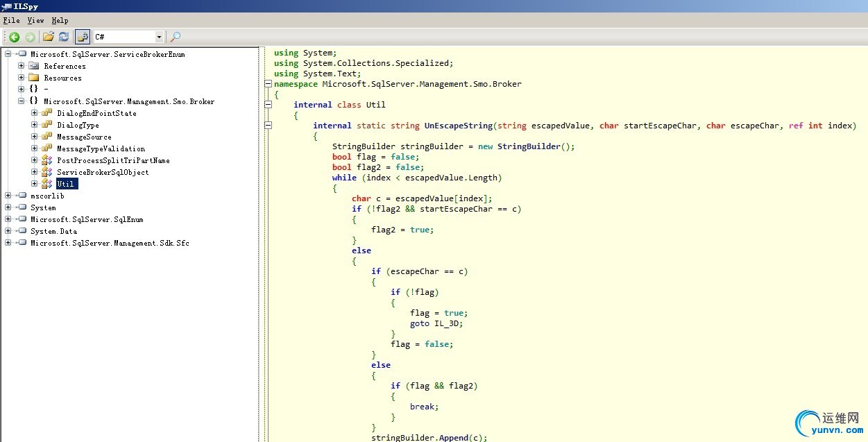This screenshot has height=442, width=868.
Task: Expand the Util class node
Action: pyautogui.click(x=35, y=184)
